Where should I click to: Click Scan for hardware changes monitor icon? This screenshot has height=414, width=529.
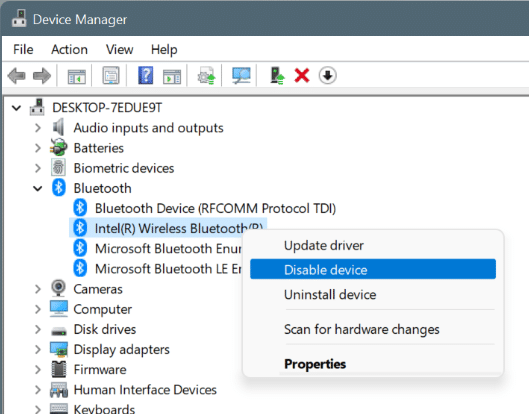coord(241,75)
